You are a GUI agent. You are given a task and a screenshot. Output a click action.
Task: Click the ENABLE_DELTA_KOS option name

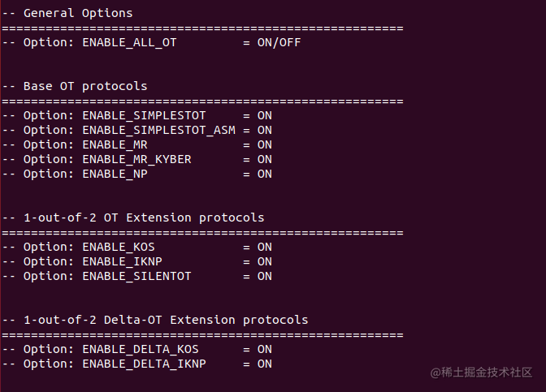point(141,349)
